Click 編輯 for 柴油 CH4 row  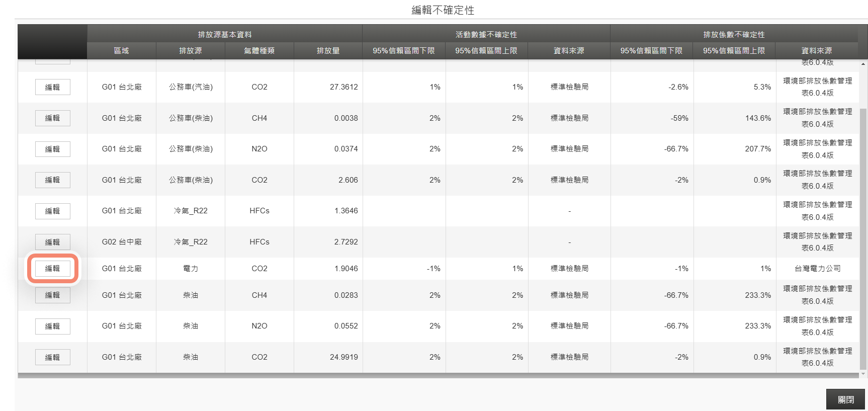click(x=53, y=295)
